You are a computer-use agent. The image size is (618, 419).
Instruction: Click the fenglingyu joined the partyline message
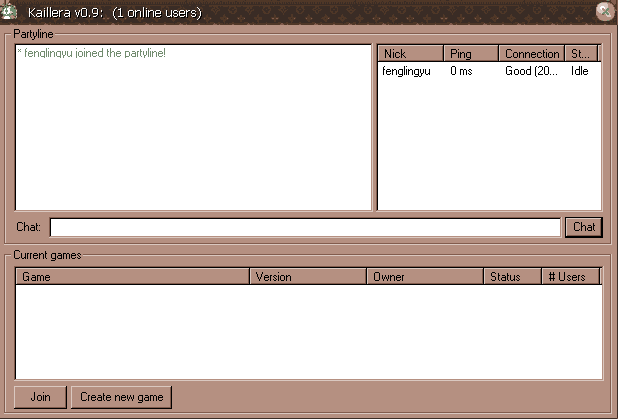coord(91,53)
